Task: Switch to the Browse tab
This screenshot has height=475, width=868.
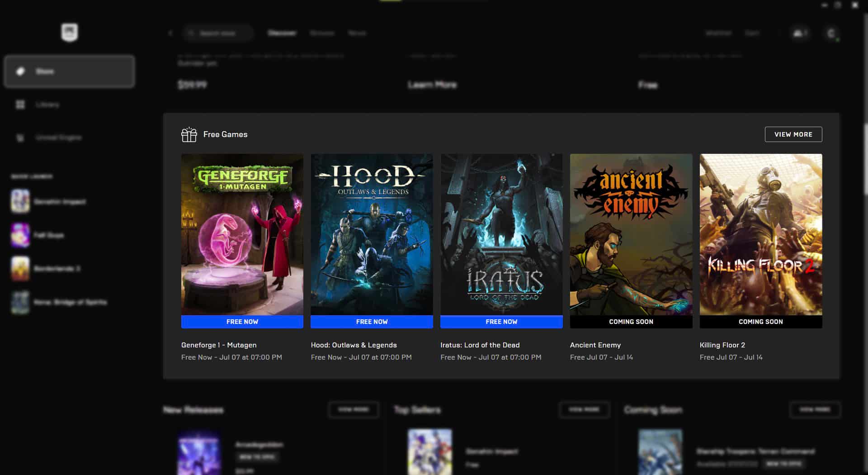Action: click(322, 33)
